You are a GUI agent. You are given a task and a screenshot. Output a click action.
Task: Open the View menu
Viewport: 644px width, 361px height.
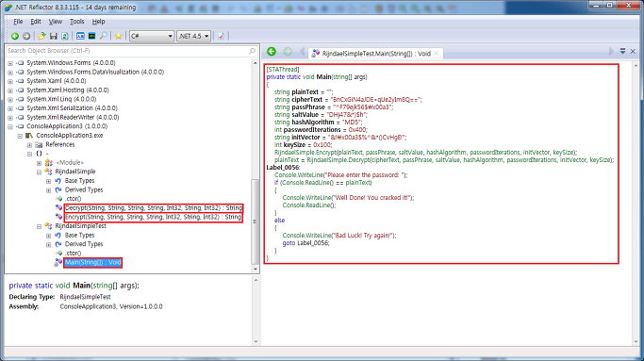[x=55, y=22]
